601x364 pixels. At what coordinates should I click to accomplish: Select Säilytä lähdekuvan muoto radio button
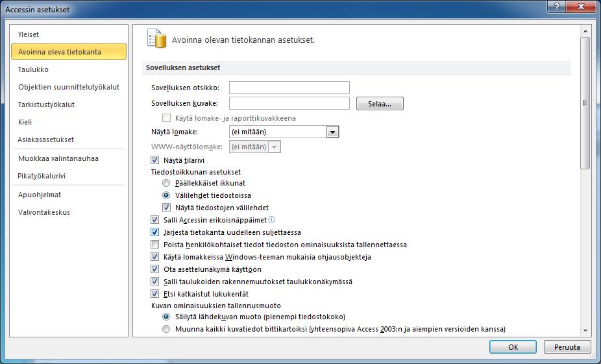tap(166, 317)
